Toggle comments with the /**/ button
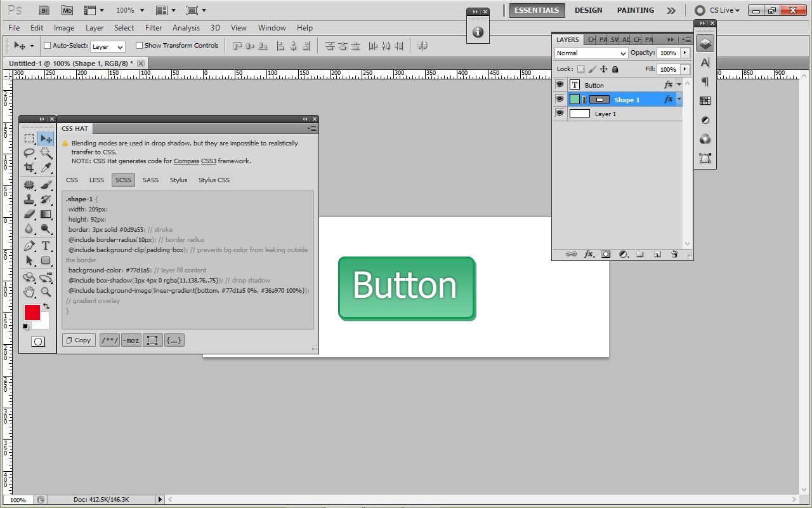This screenshot has height=508, width=812. [110, 340]
